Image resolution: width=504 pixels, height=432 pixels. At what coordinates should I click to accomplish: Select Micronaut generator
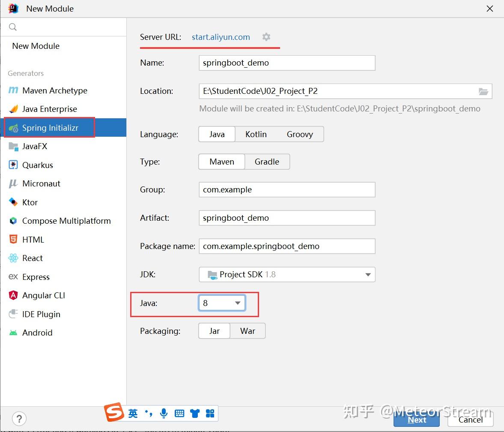pyautogui.click(x=63, y=184)
